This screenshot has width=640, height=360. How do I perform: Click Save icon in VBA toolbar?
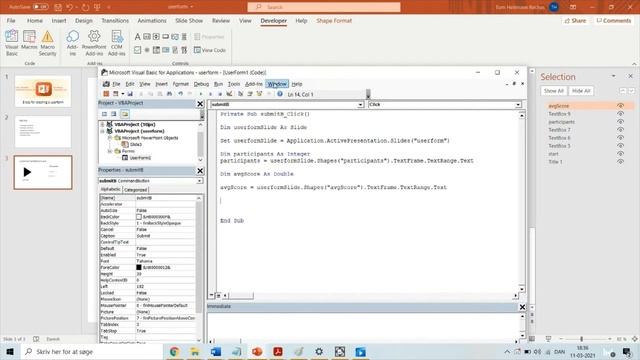point(130,94)
